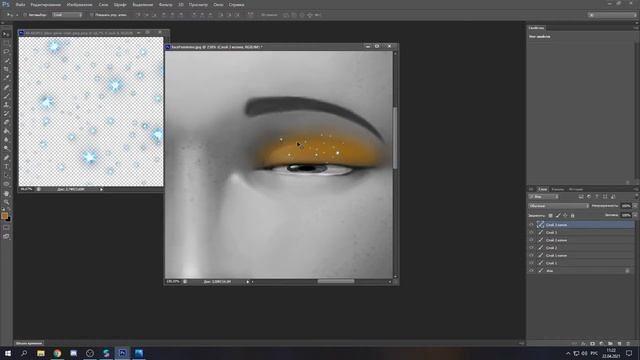Screen dimensions: 640x360
Task: Select the Horizontal Type tool
Action: tap(6, 167)
